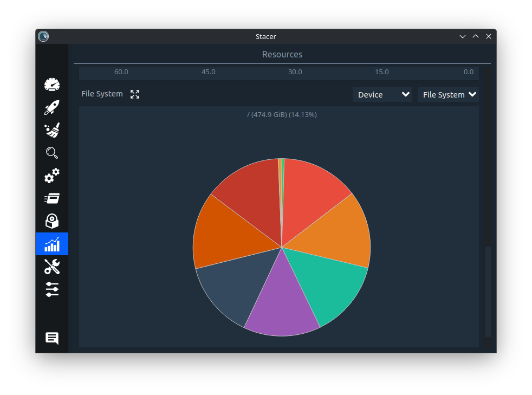Open System Cleaner broom icon

click(x=52, y=130)
